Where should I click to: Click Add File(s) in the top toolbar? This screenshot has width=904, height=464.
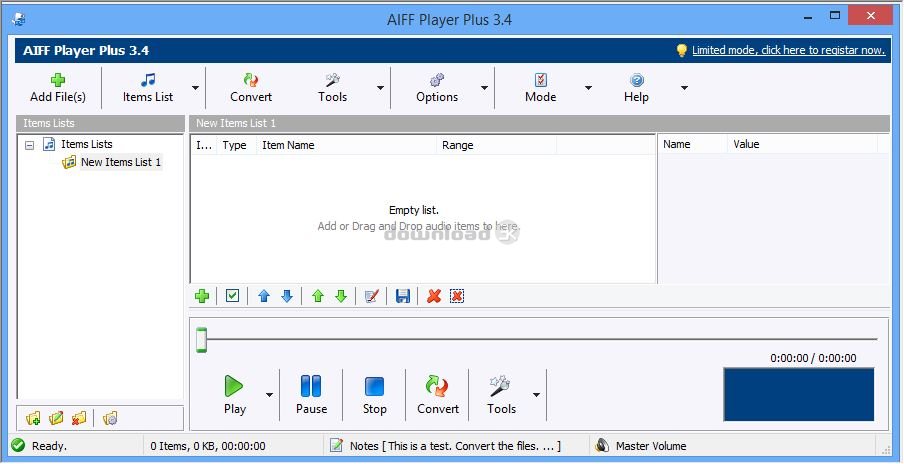[x=58, y=88]
